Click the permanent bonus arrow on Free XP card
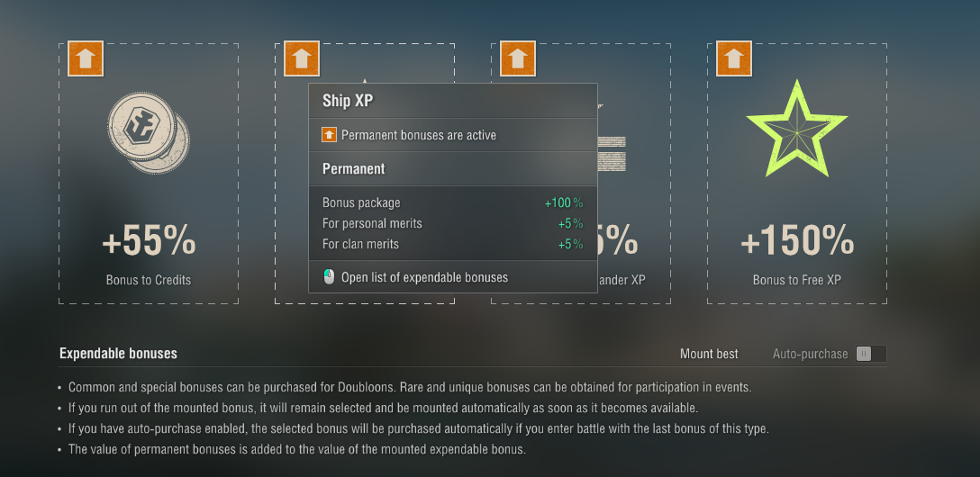 coord(734,59)
